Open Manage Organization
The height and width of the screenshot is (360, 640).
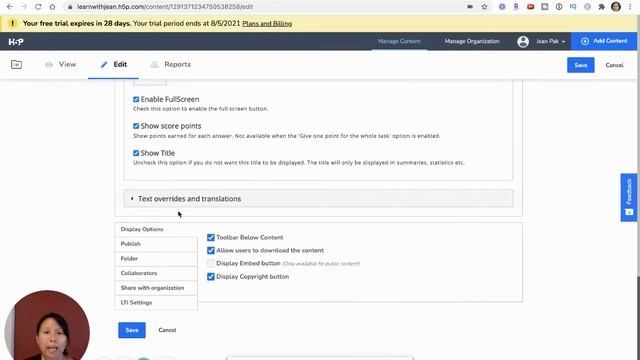coord(472,41)
